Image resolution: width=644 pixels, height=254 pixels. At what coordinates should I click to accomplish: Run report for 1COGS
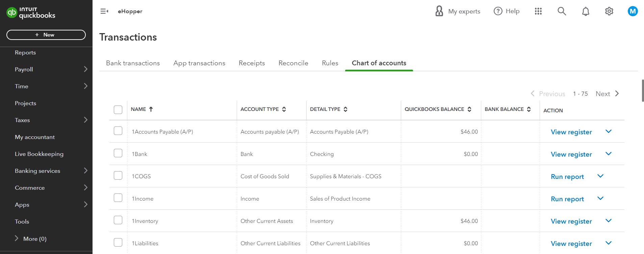click(x=567, y=177)
